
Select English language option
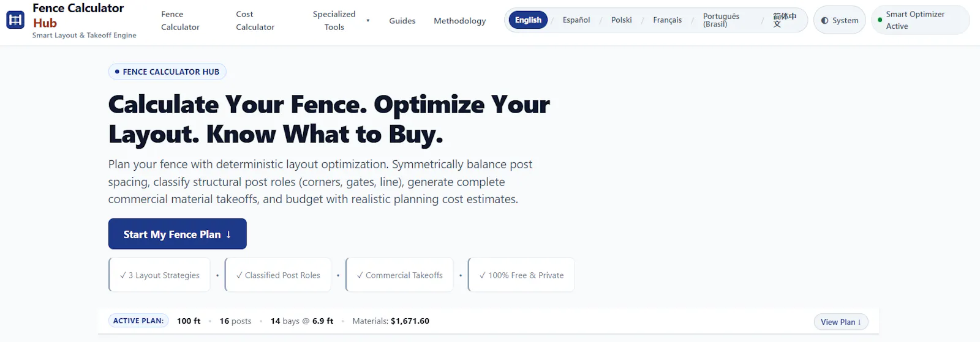(x=528, y=20)
